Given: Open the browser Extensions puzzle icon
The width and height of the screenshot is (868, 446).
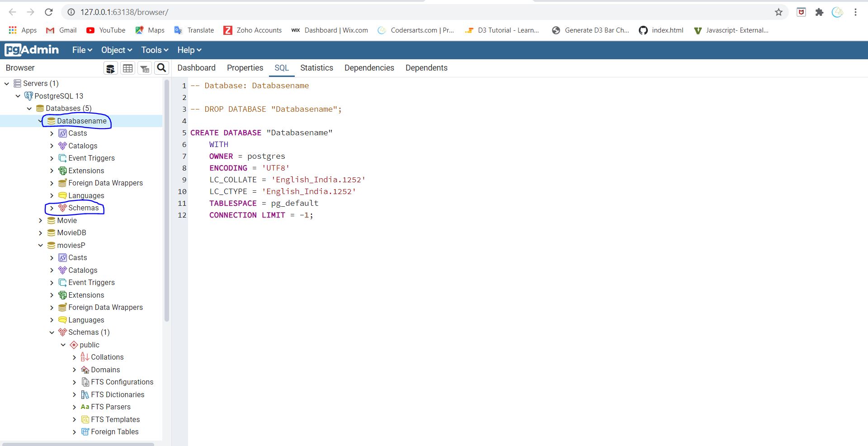Looking at the screenshot, I should (819, 12).
